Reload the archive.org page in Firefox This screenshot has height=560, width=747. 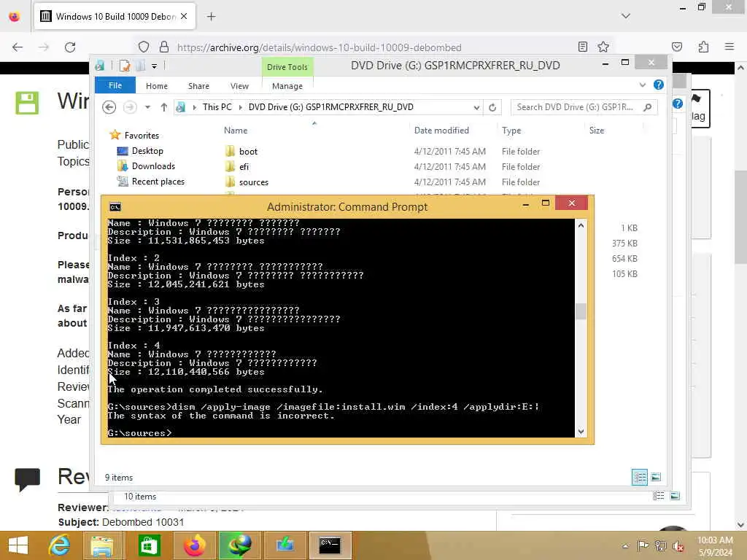pyautogui.click(x=70, y=47)
